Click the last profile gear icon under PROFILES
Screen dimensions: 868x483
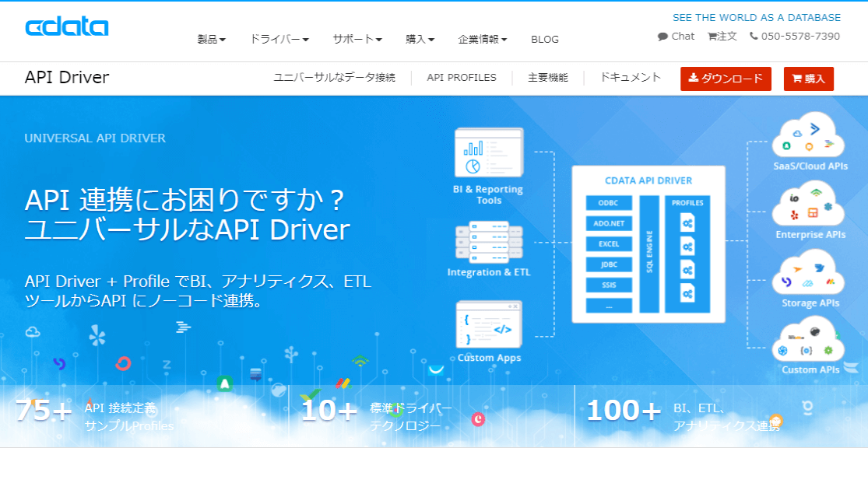coord(687,293)
